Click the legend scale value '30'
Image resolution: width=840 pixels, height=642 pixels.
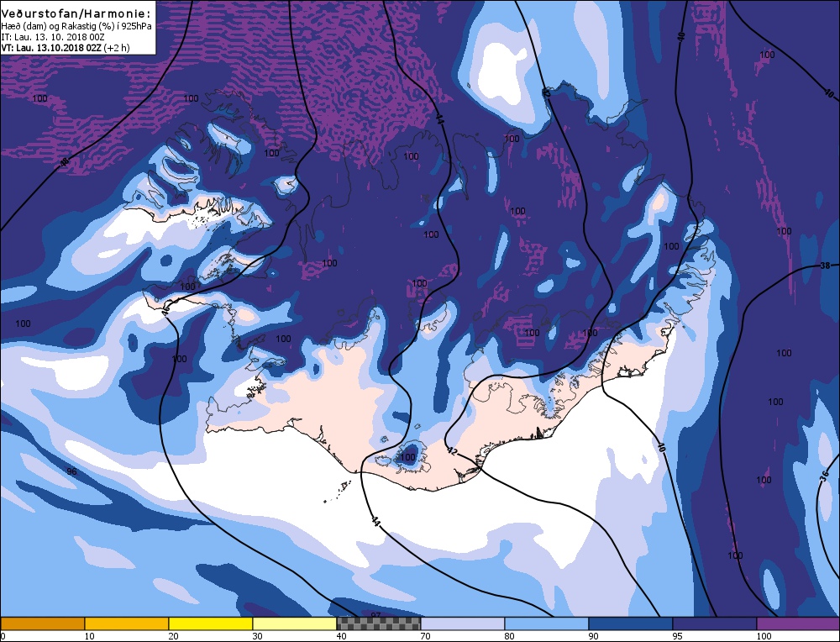(257, 636)
